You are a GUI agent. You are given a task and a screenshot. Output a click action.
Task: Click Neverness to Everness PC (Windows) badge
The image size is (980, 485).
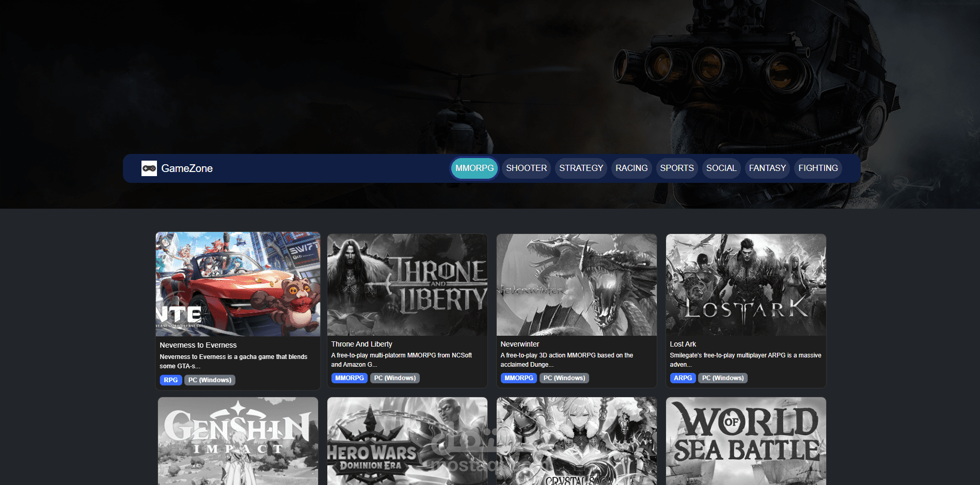click(x=210, y=380)
